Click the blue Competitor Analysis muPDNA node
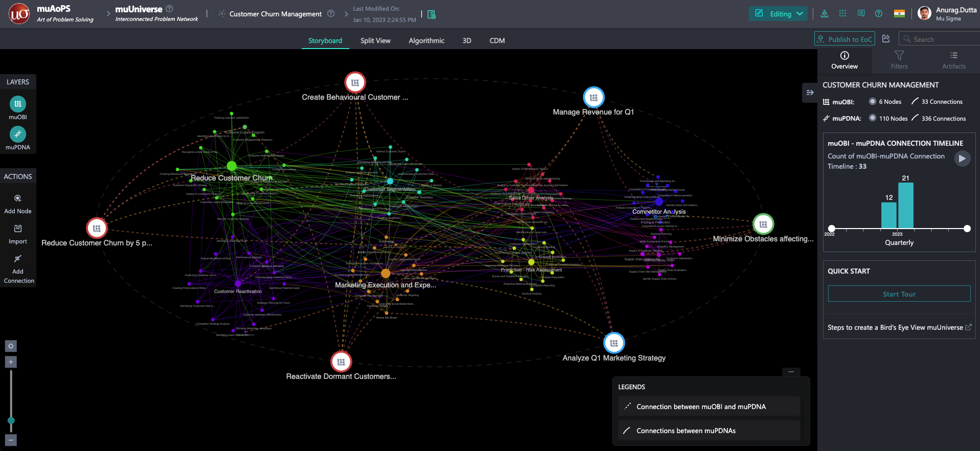 [x=659, y=202]
